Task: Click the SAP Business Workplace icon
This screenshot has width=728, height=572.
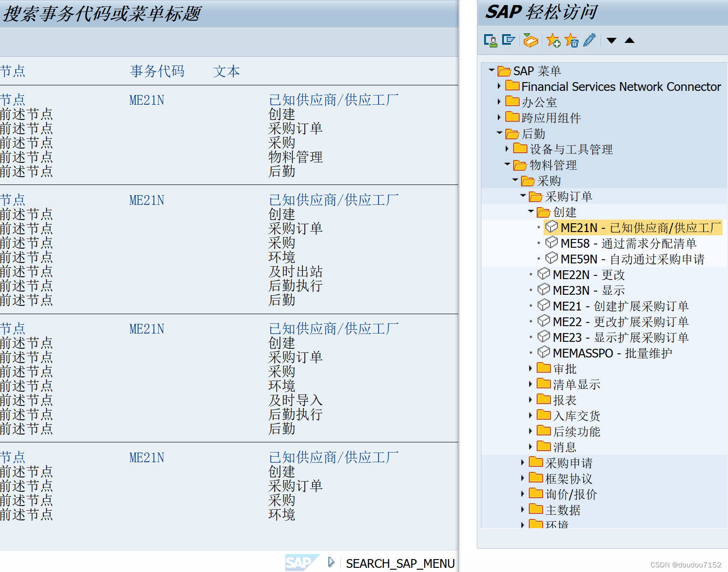Action: [531, 41]
